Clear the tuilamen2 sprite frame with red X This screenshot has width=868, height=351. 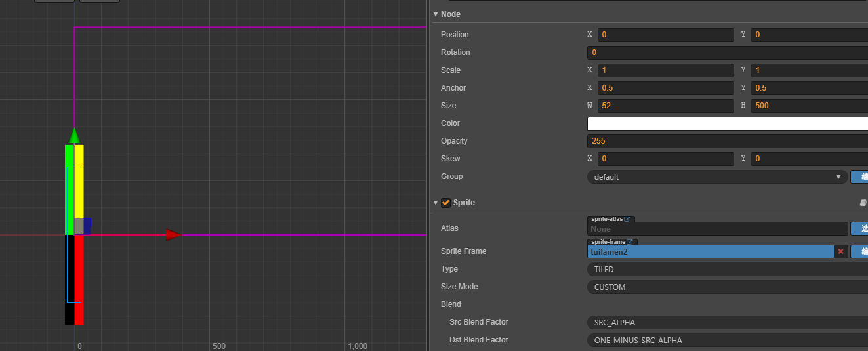pyautogui.click(x=840, y=251)
